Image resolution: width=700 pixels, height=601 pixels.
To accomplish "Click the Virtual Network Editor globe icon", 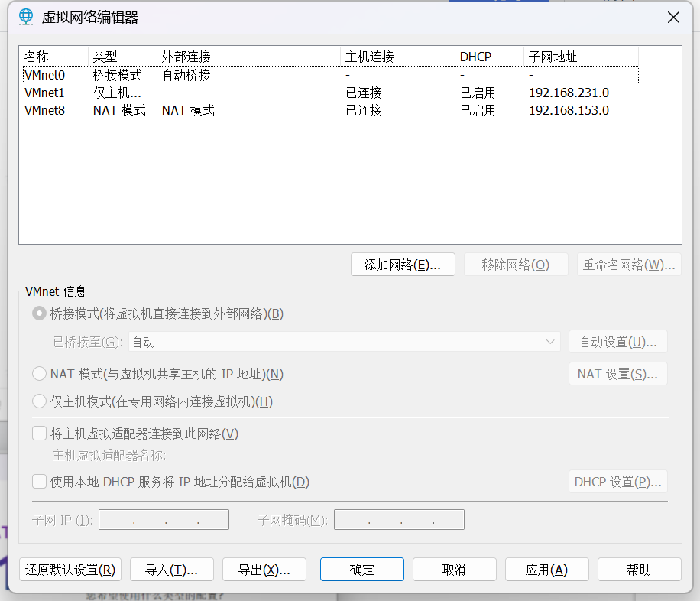I will (x=26, y=17).
